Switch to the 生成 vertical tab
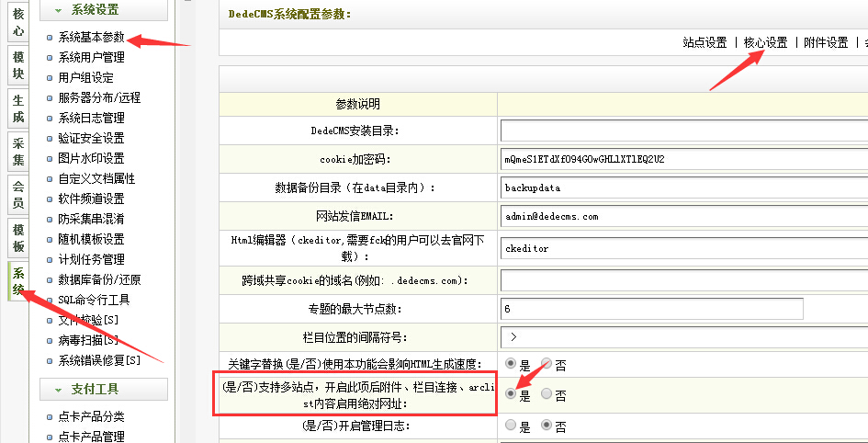This screenshot has width=868, height=443. click(x=18, y=110)
